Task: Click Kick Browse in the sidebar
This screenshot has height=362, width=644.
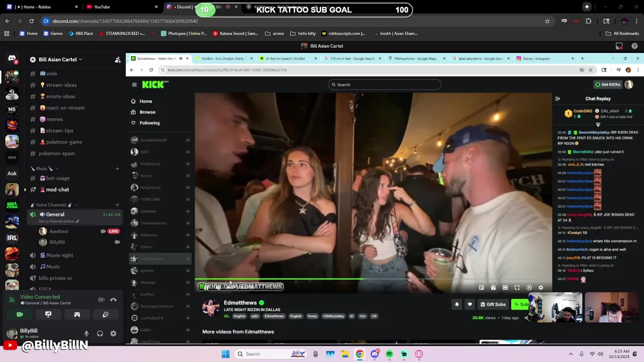Action: pyautogui.click(x=147, y=112)
